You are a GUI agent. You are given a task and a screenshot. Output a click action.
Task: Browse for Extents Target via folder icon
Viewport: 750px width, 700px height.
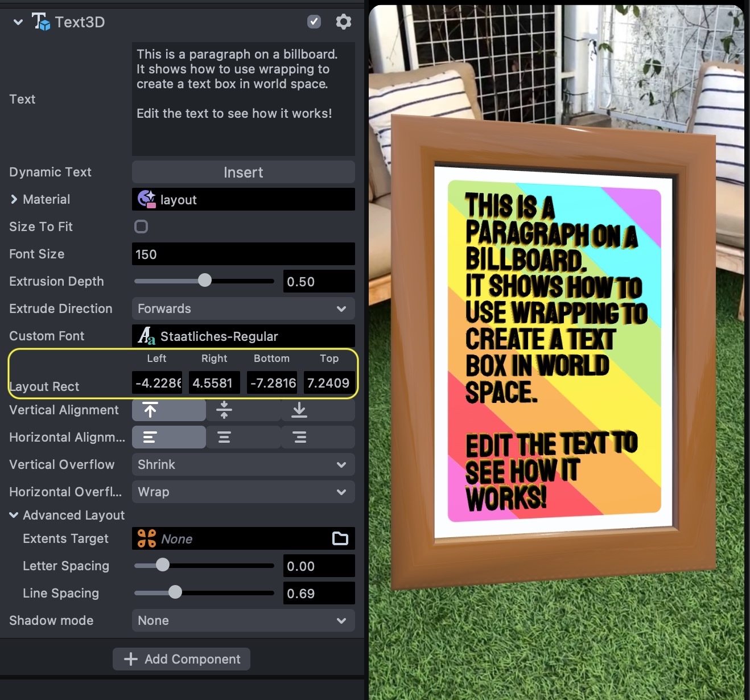(x=340, y=538)
